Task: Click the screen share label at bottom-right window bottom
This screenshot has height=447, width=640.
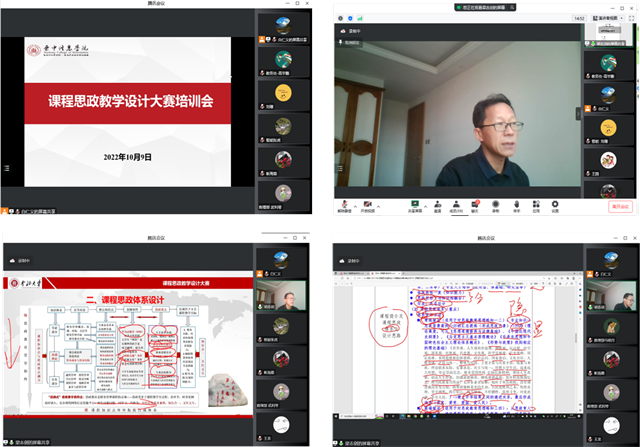Action: pyautogui.click(x=357, y=443)
